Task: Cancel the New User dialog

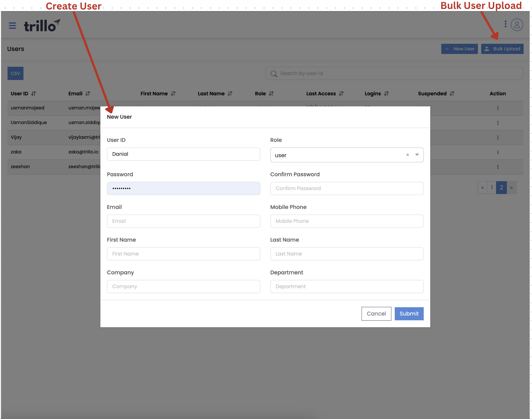Action: [x=376, y=314]
